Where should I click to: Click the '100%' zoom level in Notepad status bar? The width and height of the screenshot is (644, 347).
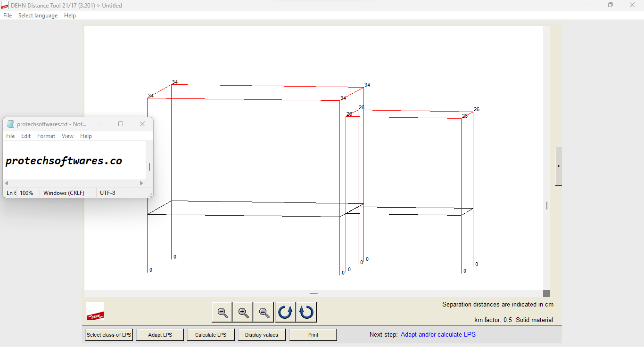click(26, 193)
